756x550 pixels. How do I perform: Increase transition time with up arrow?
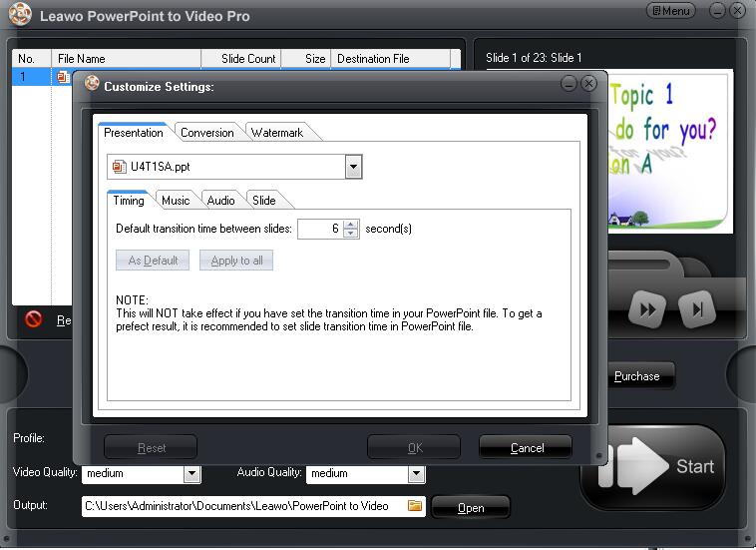pyautogui.click(x=351, y=225)
